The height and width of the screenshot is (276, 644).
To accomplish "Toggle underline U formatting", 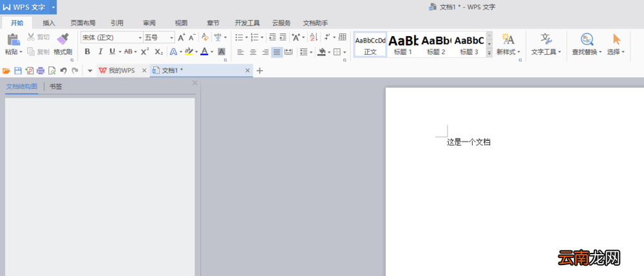I will click(112, 51).
